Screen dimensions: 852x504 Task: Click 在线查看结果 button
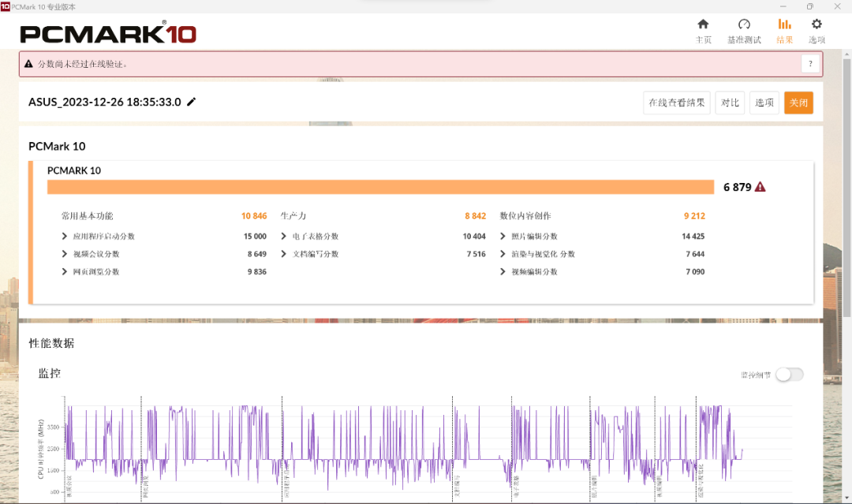pyautogui.click(x=677, y=103)
